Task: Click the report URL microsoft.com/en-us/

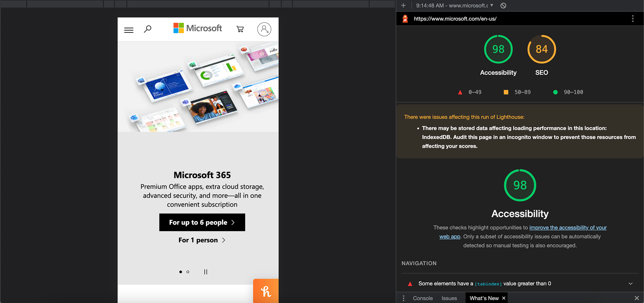Action: [455, 19]
